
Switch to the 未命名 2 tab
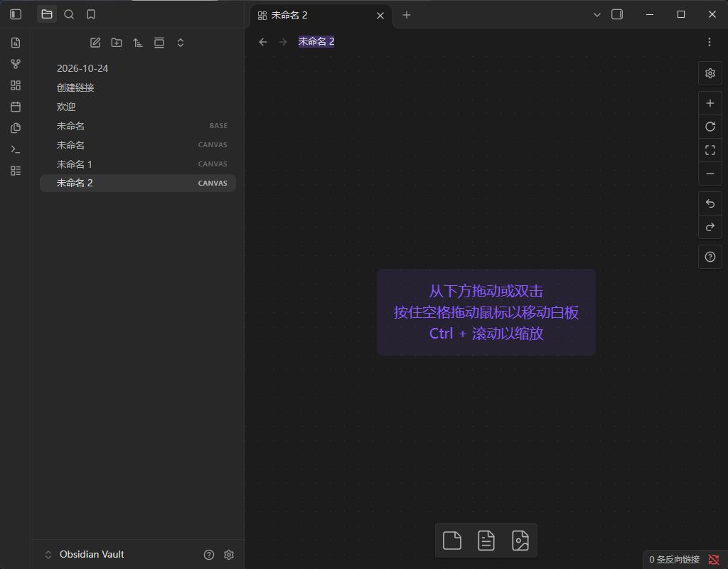coord(321,16)
